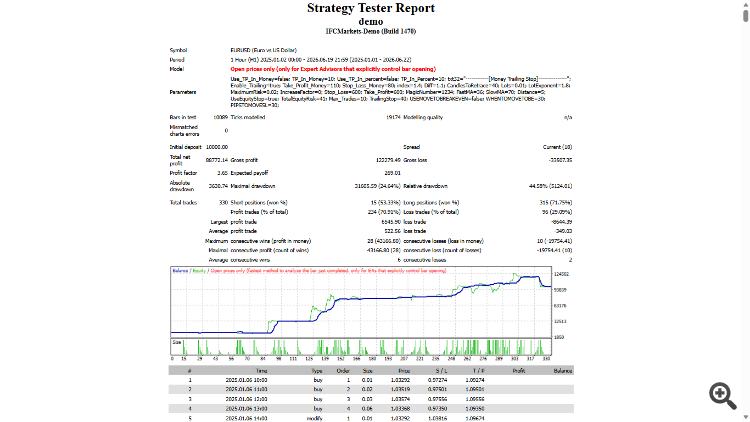
Task: Click the fifth row with type modify
Action: point(371,418)
